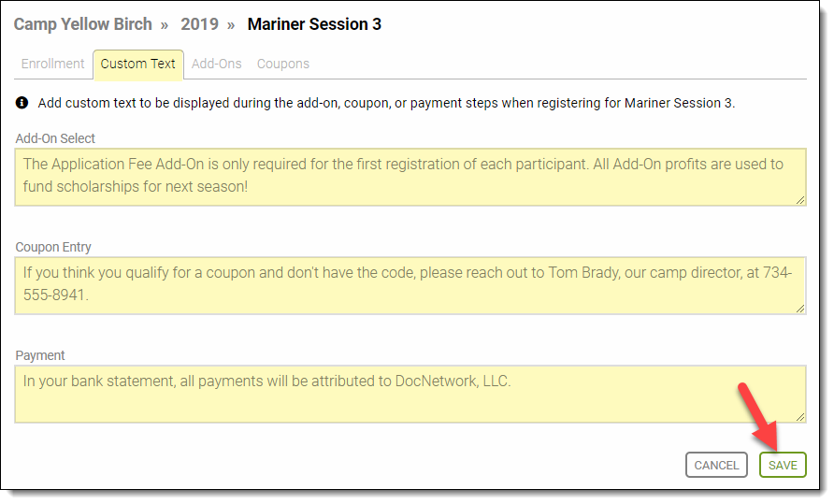Click the 2019 breadcrumb link
834x504 pixels.
(199, 24)
